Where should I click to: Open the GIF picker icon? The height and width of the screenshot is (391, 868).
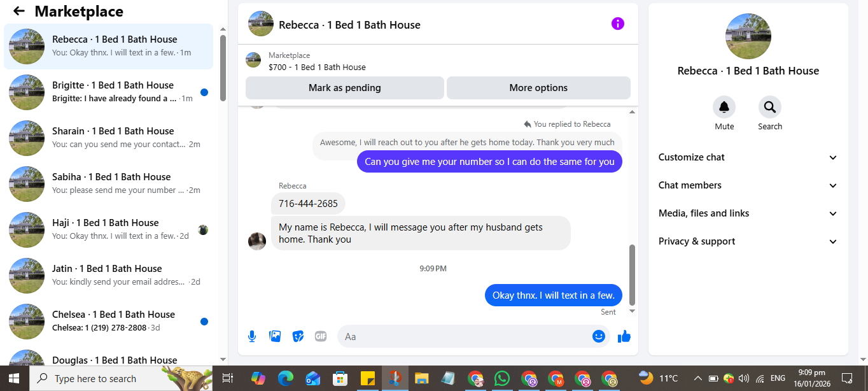pyautogui.click(x=321, y=336)
